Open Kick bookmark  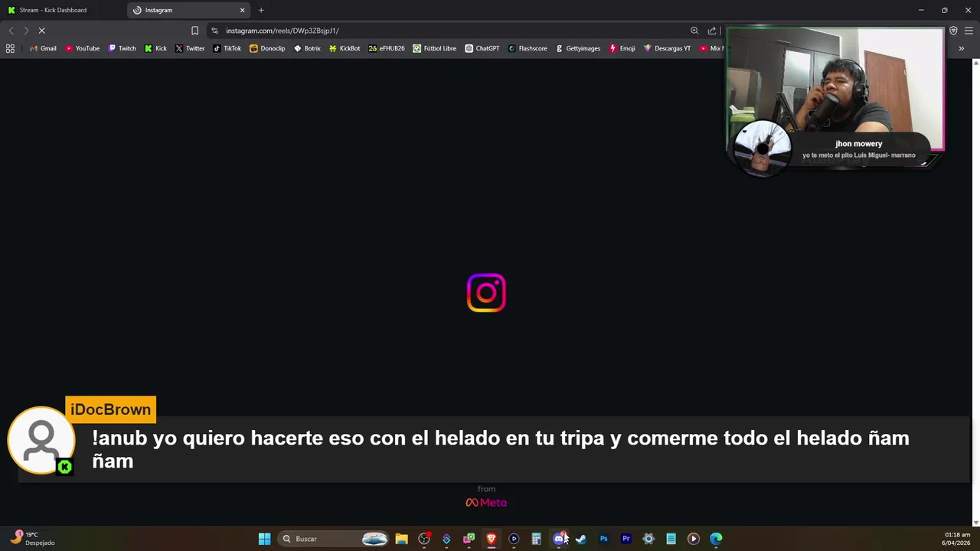click(x=155, y=48)
